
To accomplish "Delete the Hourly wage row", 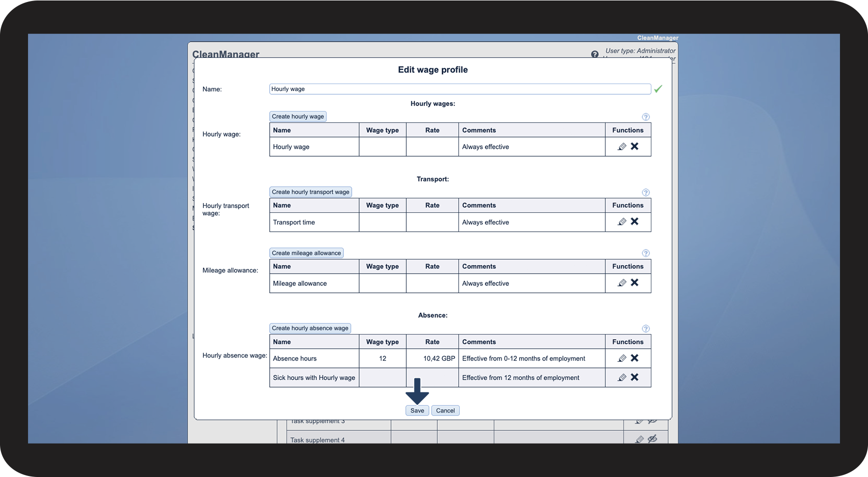I will 635,146.
